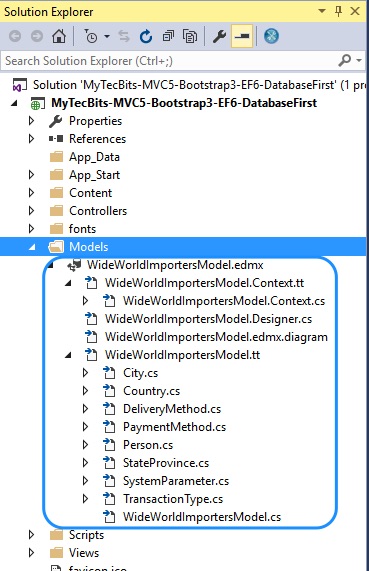Viewport: 369px width, 571px height.
Task: Select PaymentMethod.cs file
Action: point(174,427)
